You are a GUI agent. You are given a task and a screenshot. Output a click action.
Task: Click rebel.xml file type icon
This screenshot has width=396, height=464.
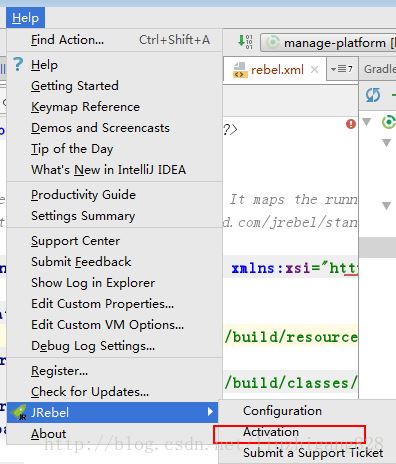(x=240, y=70)
